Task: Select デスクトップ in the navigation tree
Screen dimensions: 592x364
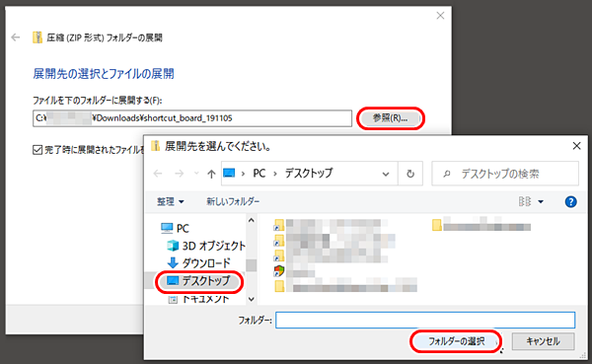Action: (x=198, y=281)
